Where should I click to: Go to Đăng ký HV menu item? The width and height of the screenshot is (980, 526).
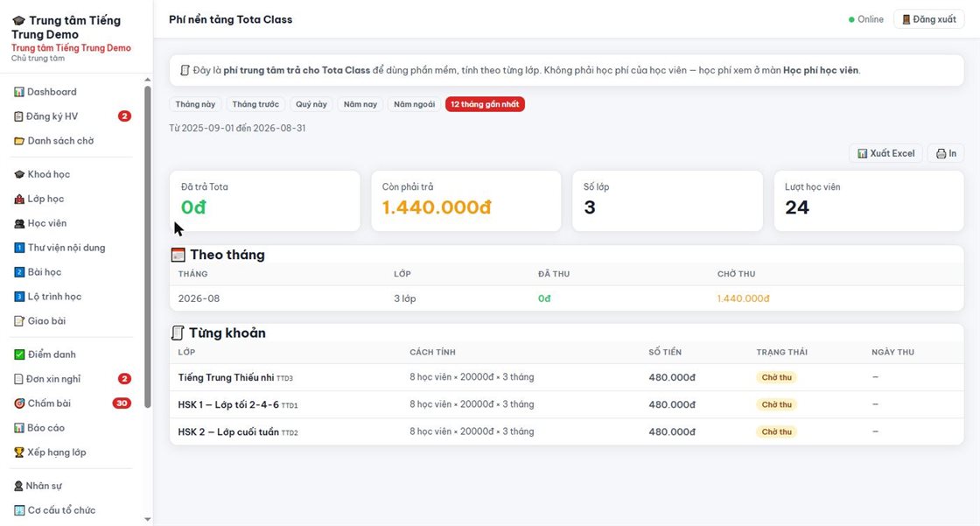coord(73,116)
